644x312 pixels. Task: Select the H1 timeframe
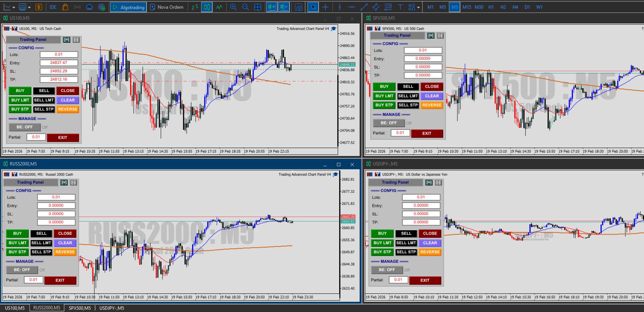tap(491, 7)
